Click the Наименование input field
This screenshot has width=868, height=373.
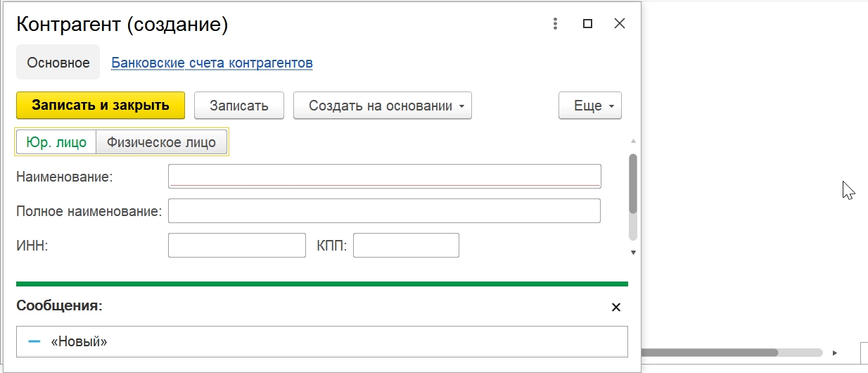(x=384, y=176)
